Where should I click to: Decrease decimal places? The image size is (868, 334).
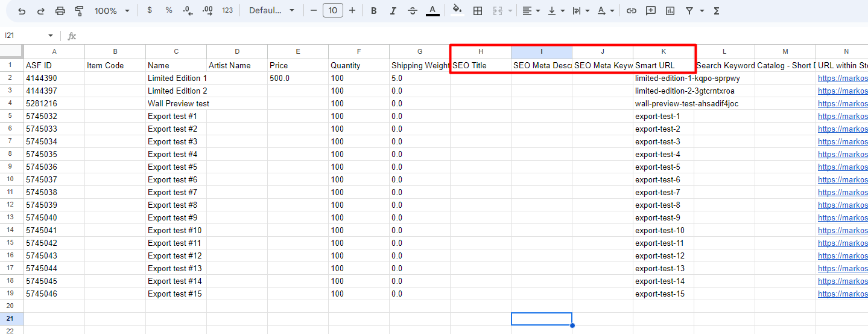tap(188, 11)
